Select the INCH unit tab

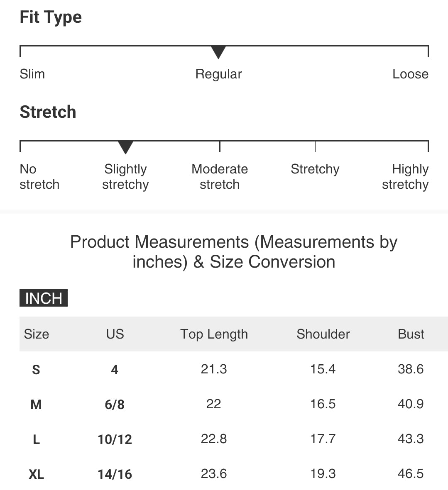[44, 298]
